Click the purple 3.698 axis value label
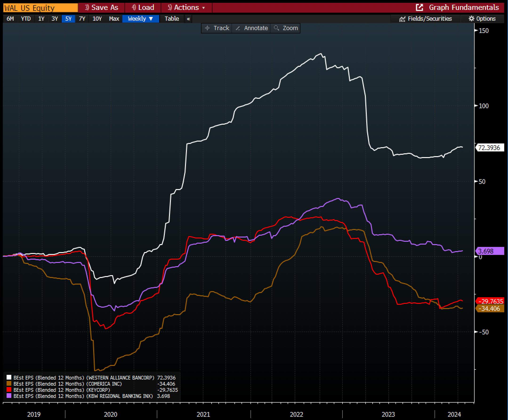The height and width of the screenshot is (420, 508). click(x=489, y=251)
